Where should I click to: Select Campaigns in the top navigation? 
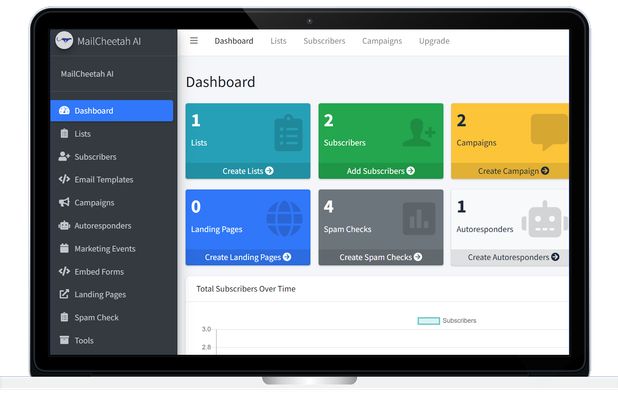(x=382, y=41)
